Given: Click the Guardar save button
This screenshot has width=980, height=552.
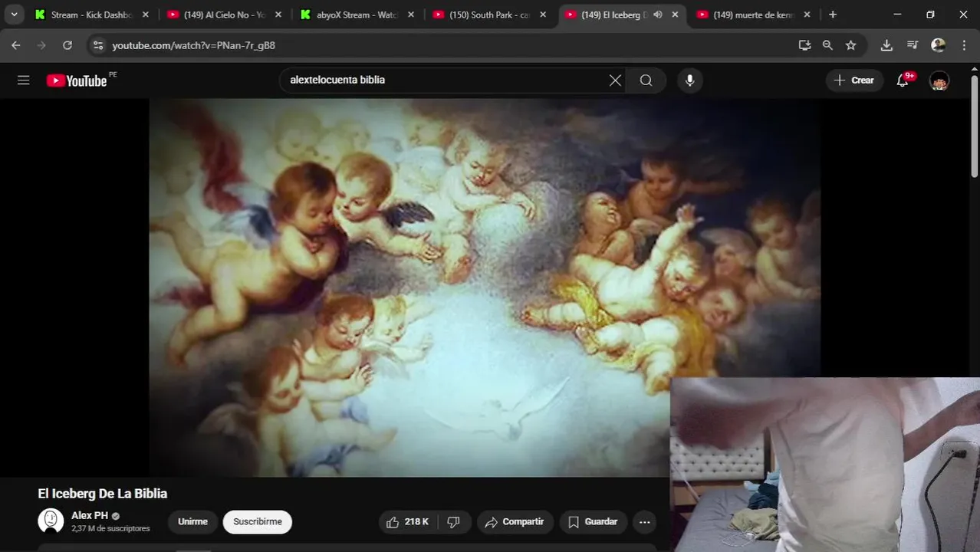Looking at the screenshot, I should pyautogui.click(x=594, y=522).
